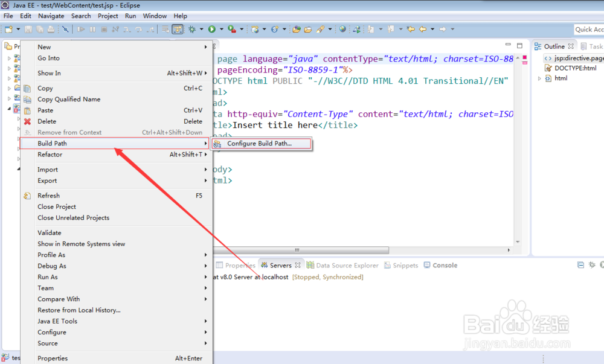Click the Suspend toolbar icon

pos(92,29)
